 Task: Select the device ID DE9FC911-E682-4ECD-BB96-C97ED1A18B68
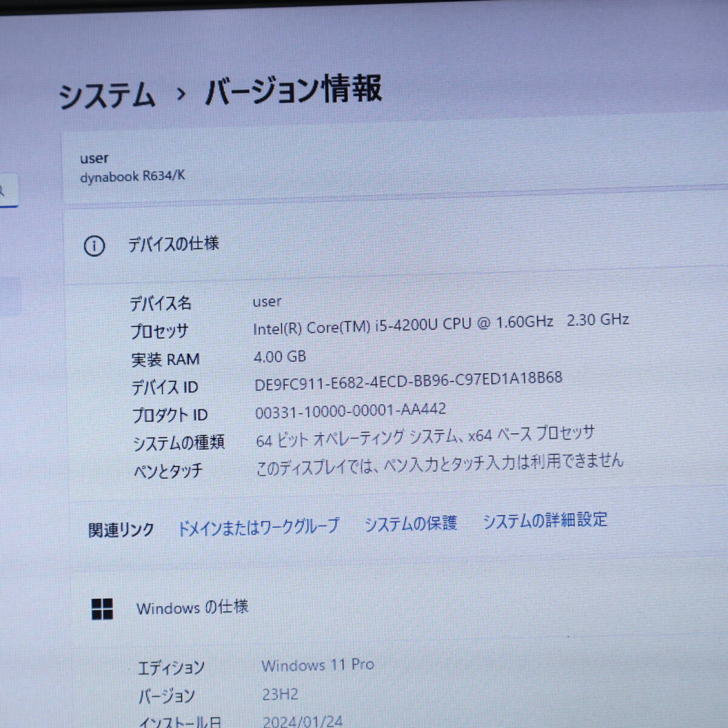(408, 381)
